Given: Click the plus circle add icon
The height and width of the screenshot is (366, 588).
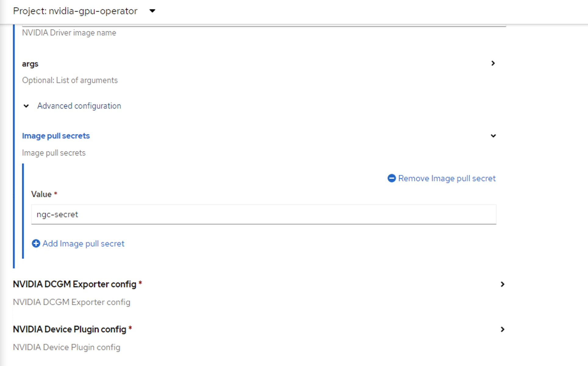Looking at the screenshot, I should [36, 243].
